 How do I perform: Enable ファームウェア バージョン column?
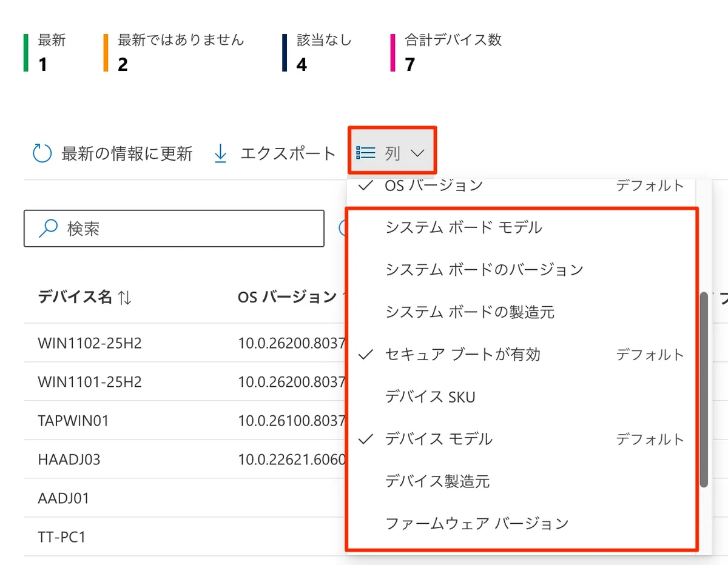[x=477, y=523]
